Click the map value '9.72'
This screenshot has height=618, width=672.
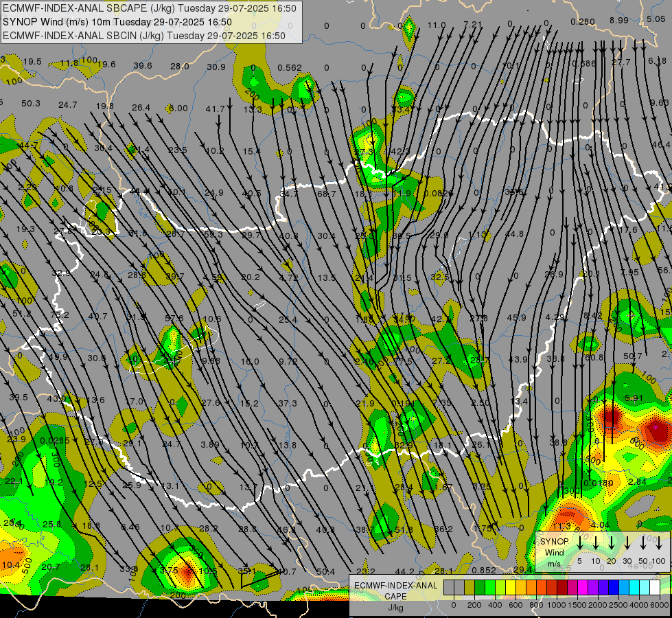point(288,362)
